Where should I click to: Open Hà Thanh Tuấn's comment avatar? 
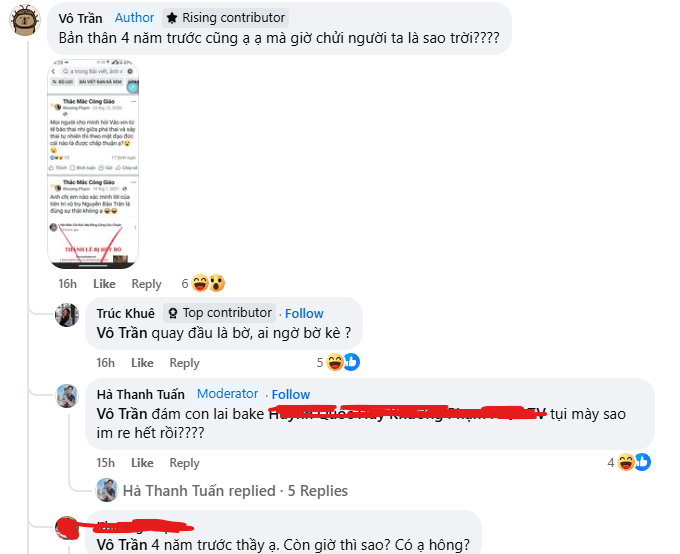click(67, 396)
